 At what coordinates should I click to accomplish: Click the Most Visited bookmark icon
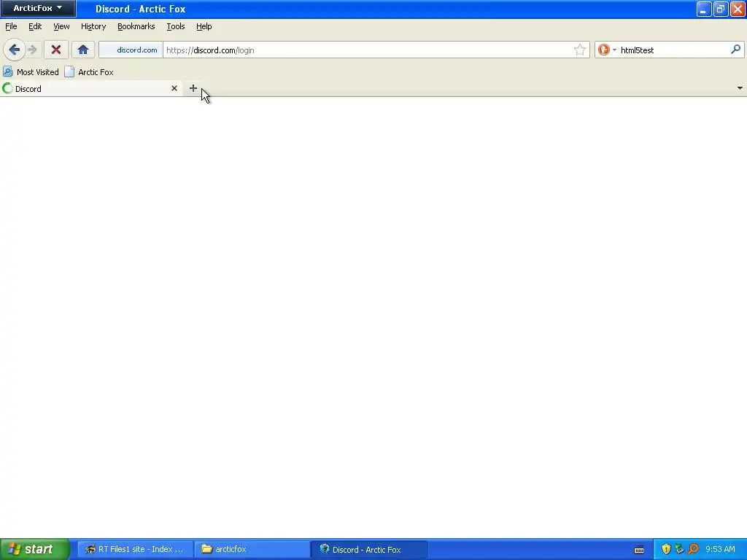tap(7, 72)
